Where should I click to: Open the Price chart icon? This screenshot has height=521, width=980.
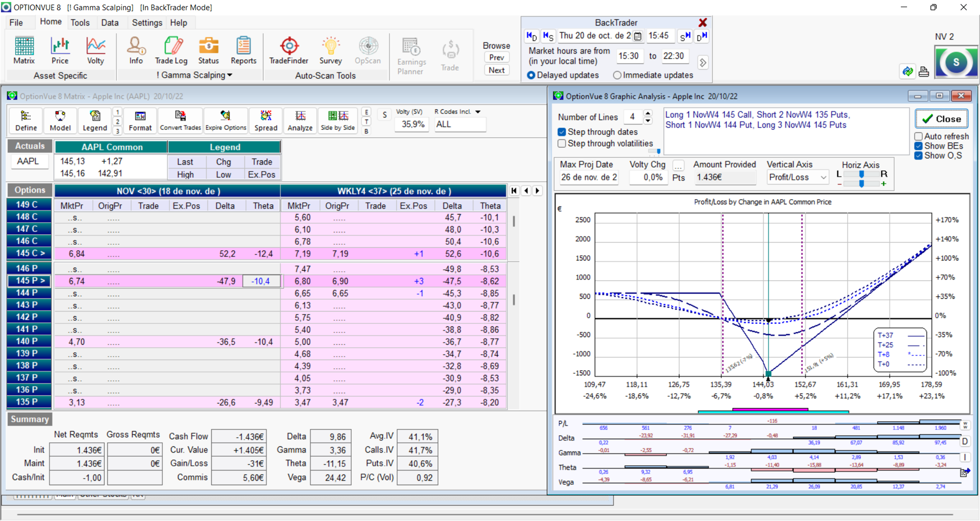[x=60, y=51]
